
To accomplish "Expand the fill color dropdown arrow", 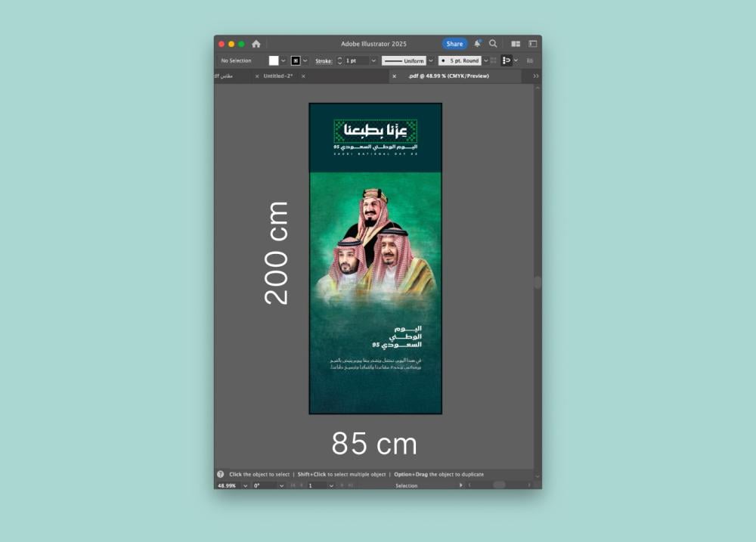I will tap(283, 60).
